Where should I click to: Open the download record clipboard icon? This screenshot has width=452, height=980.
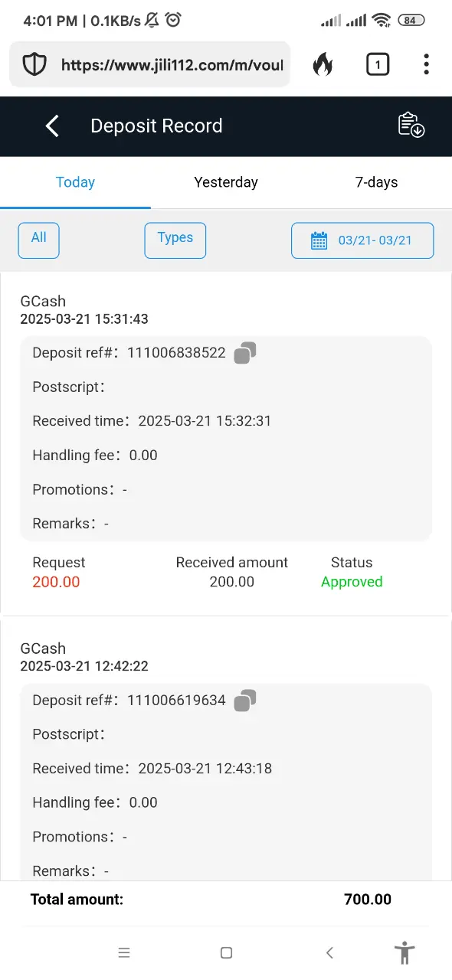[x=411, y=125]
